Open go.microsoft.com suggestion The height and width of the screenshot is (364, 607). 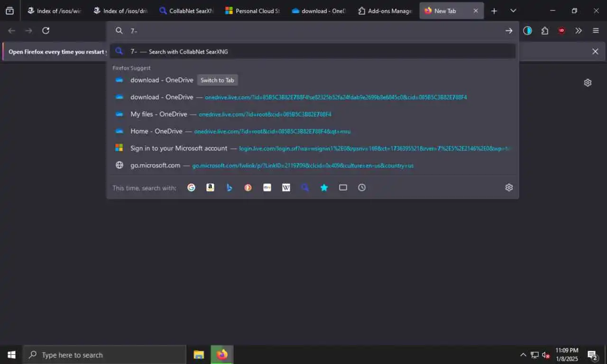(x=313, y=165)
